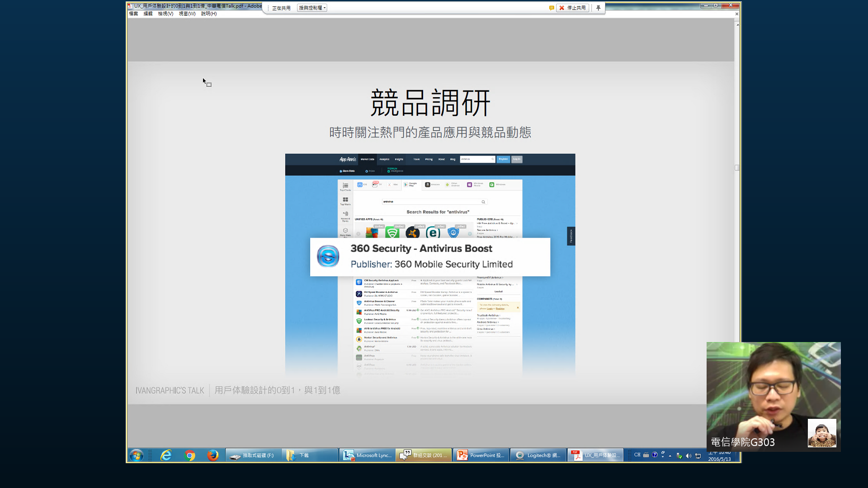The image size is (868, 488).
Task: Switch to Microsoft Lync taskbar button
Action: (x=367, y=455)
